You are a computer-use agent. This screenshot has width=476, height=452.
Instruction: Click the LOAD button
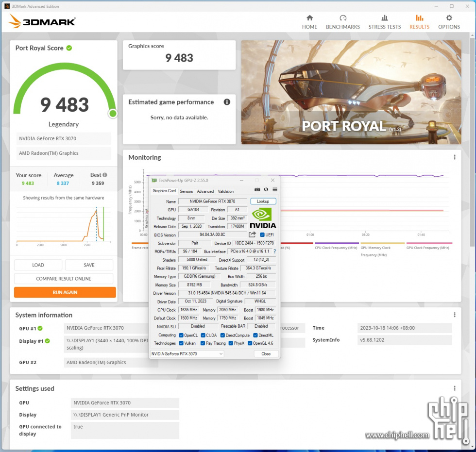pos(38,265)
